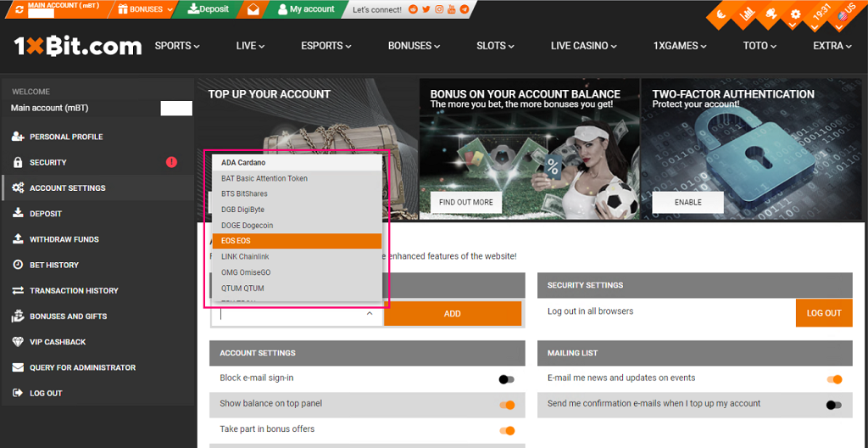Image resolution: width=868 pixels, height=448 pixels.
Task: Toggle Block e-mail sign-in switch
Action: [x=507, y=379]
